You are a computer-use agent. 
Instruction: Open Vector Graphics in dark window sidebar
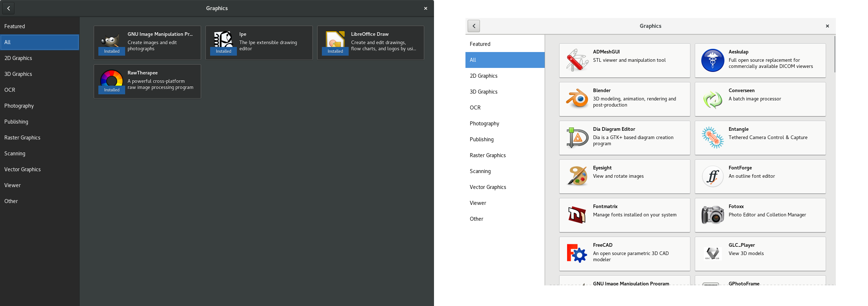pyautogui.click(x=40, y=169)
